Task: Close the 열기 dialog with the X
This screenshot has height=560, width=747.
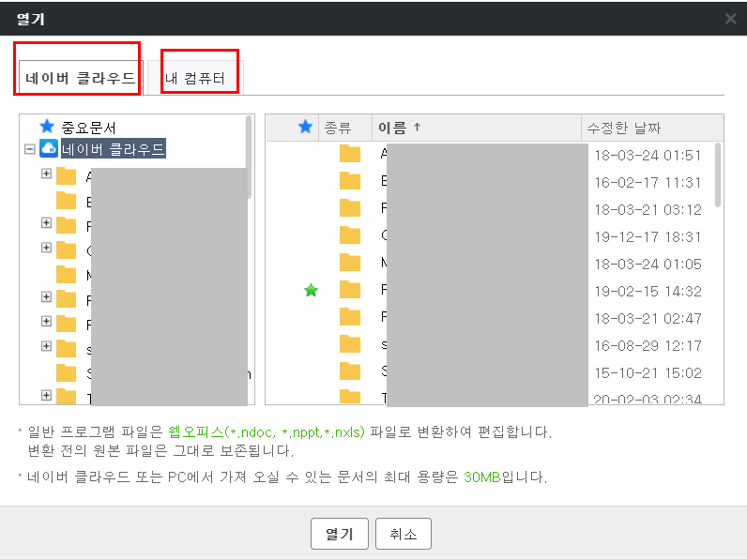Action: pos(730,19)
